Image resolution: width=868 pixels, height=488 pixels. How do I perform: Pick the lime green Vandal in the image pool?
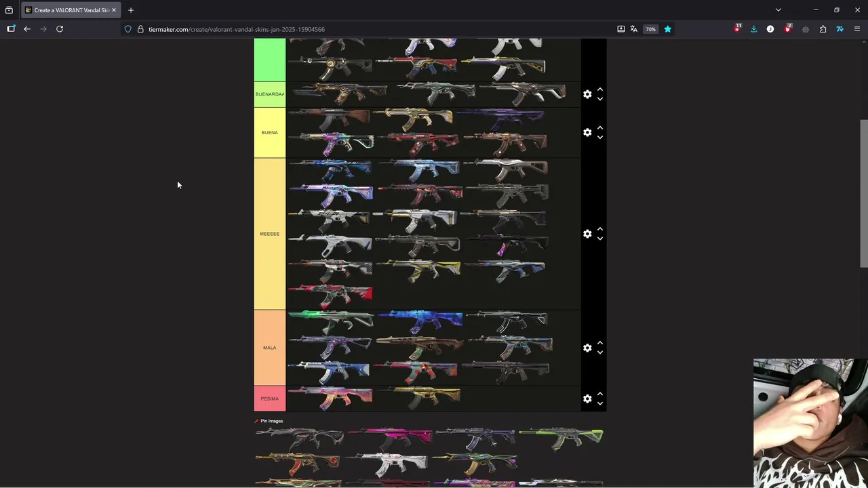(561, 439)
